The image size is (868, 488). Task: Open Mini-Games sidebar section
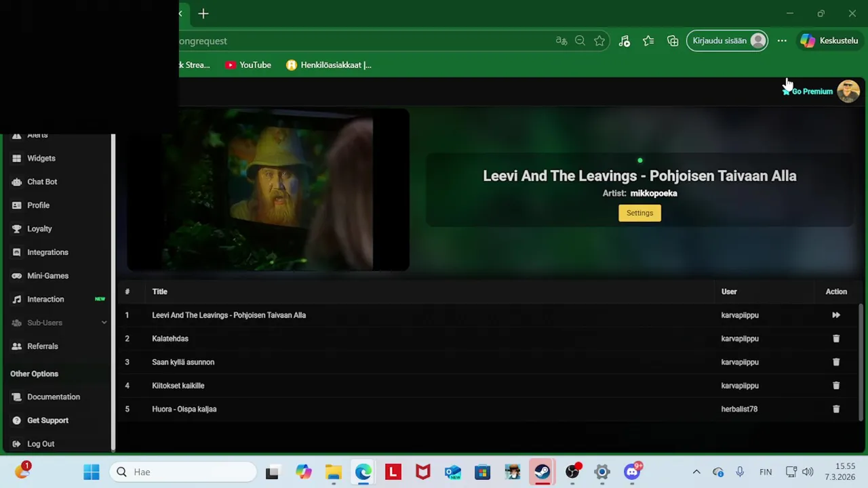(x=47, y=276)
